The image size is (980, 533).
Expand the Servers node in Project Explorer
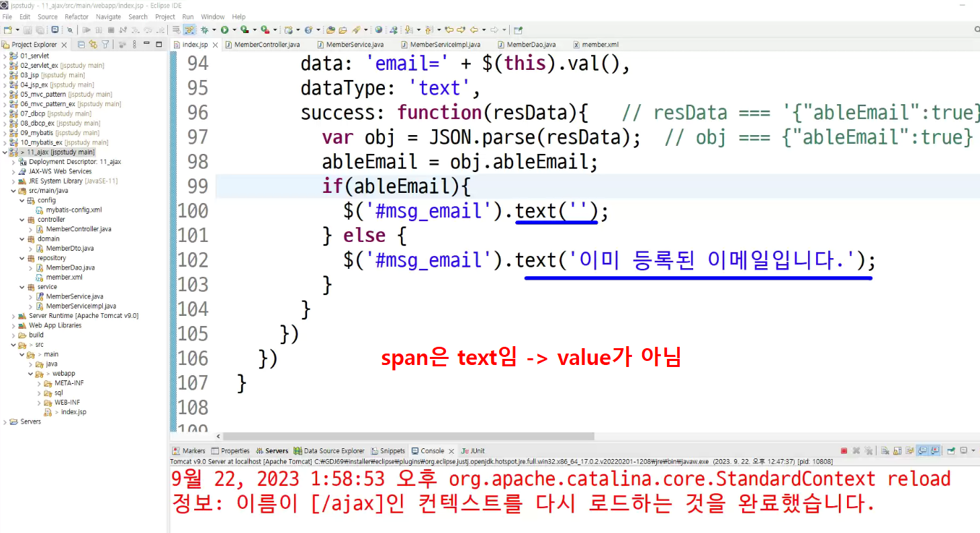click(x=5, y=421)
